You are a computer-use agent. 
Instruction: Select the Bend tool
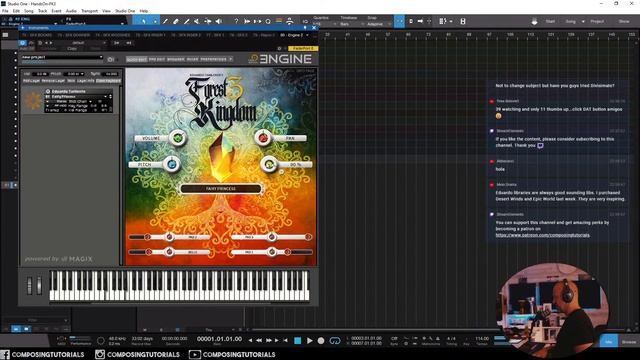207,21
